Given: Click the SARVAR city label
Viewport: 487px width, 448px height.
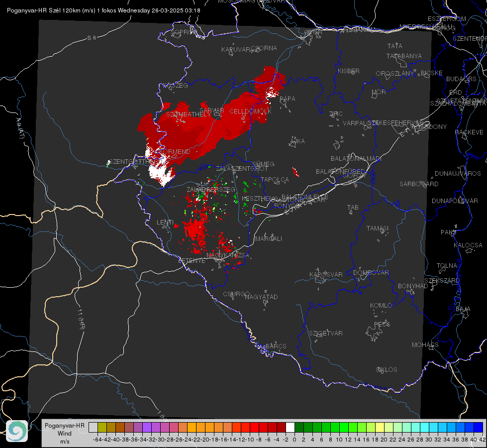Looking at the screenshot, I should click(212, 111).
